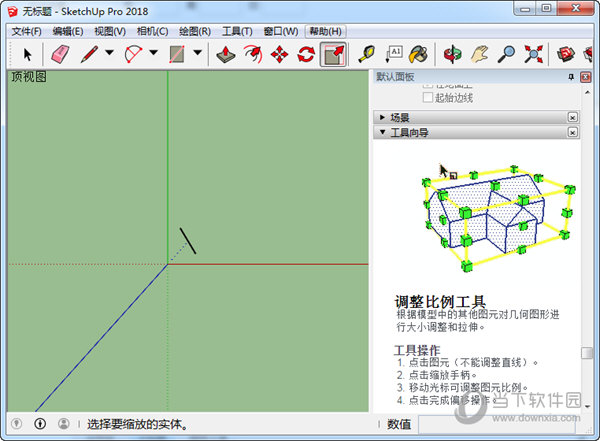Collapse the 工具向导 panel section
This screenshot has width=600, height=441.
382,132
